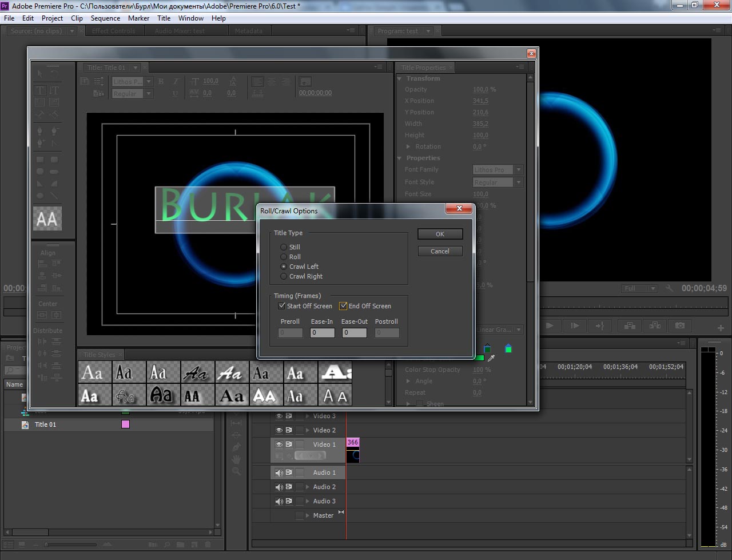The height and width of the screenshot is (560, 732).
Task: Click the Export Frame camera icon
Action: [679, 325]
